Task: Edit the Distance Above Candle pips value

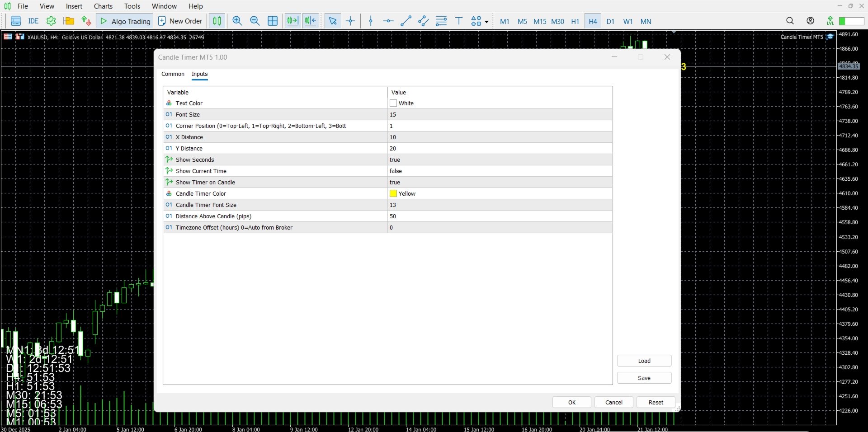Action: coord(500,216)
